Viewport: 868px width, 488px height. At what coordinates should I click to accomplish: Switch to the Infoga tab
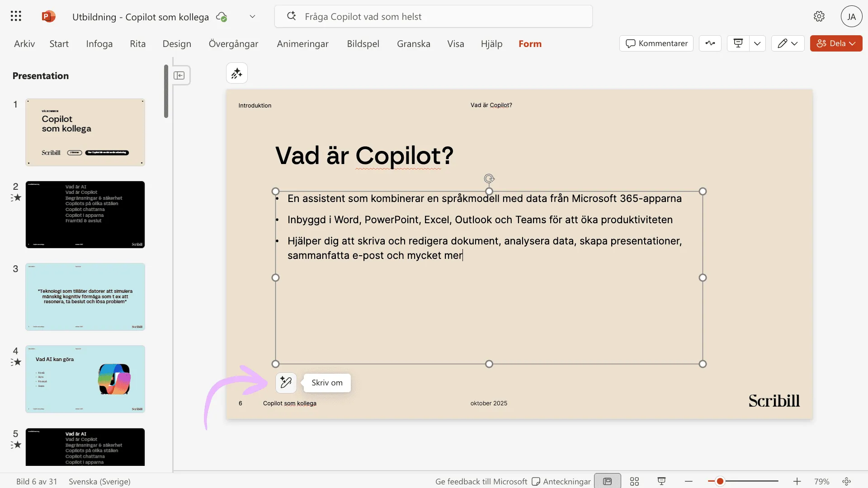coord(99,44)
